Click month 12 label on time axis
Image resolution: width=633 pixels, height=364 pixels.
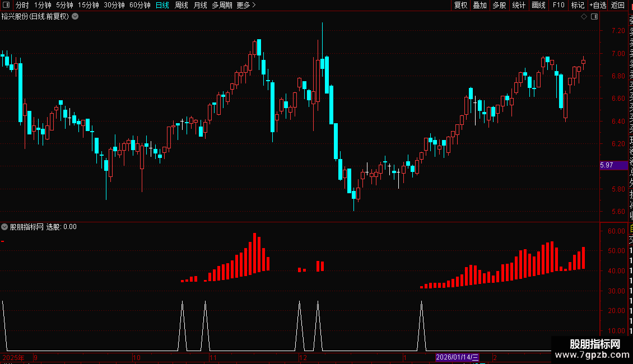click(302, 357)
